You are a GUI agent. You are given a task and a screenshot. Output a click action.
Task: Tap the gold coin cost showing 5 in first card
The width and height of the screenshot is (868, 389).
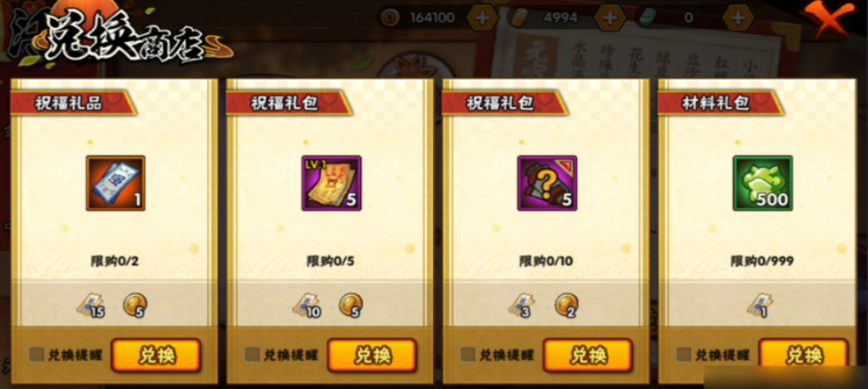pos(135,305)
